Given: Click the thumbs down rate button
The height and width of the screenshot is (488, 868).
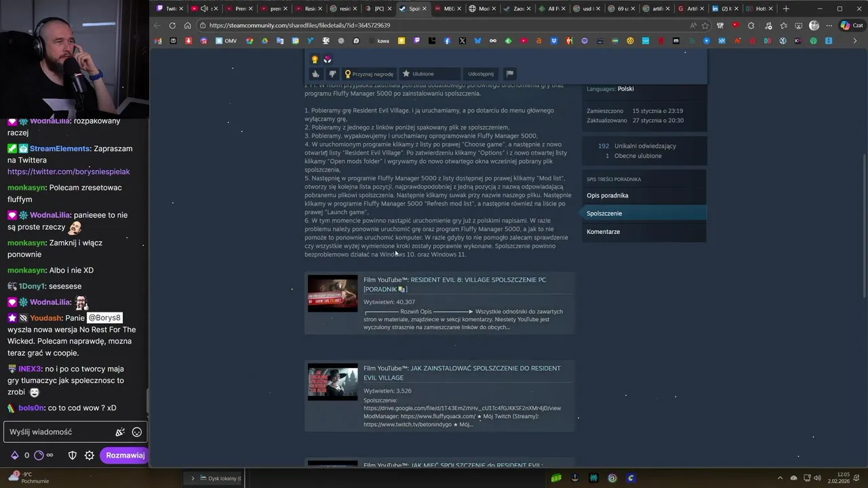Looking at the screenshot, I should click(332, 74).
